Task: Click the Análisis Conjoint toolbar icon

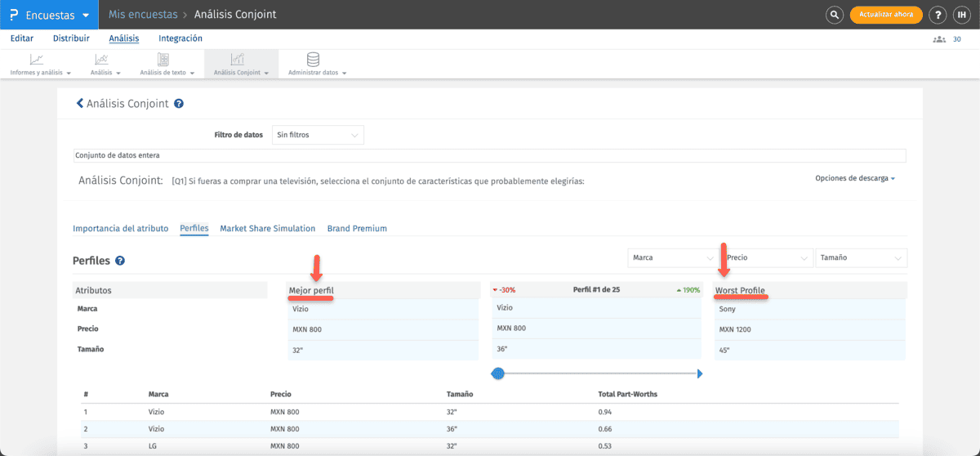Action: click(x=238, y=60)
